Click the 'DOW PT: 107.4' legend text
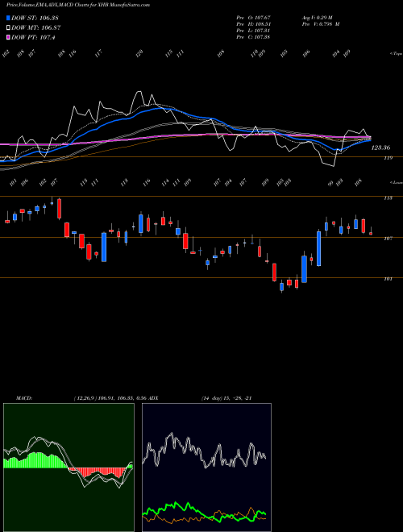This screenshot has width=403, height=532. pos(33,37)
